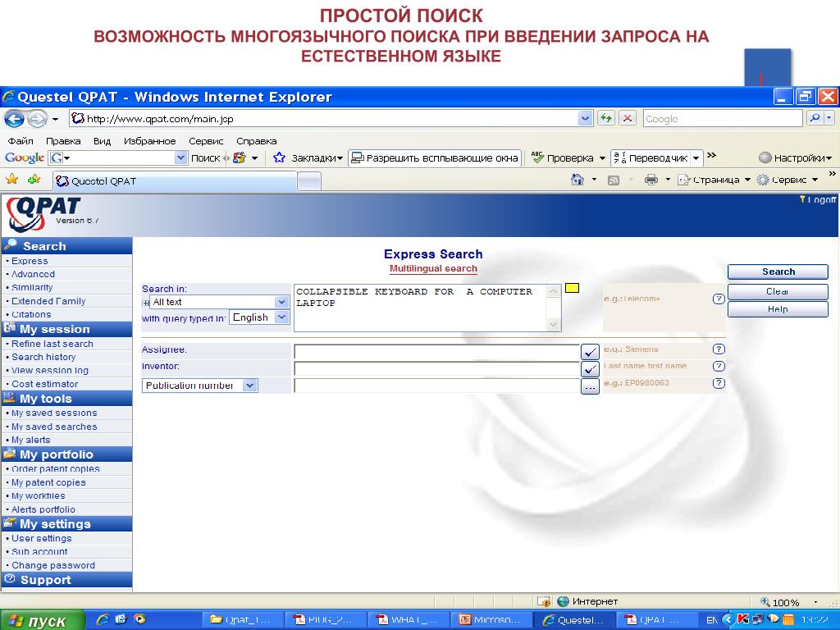
Task: Click the Проверка spell check button
Action: pos(563,158)
